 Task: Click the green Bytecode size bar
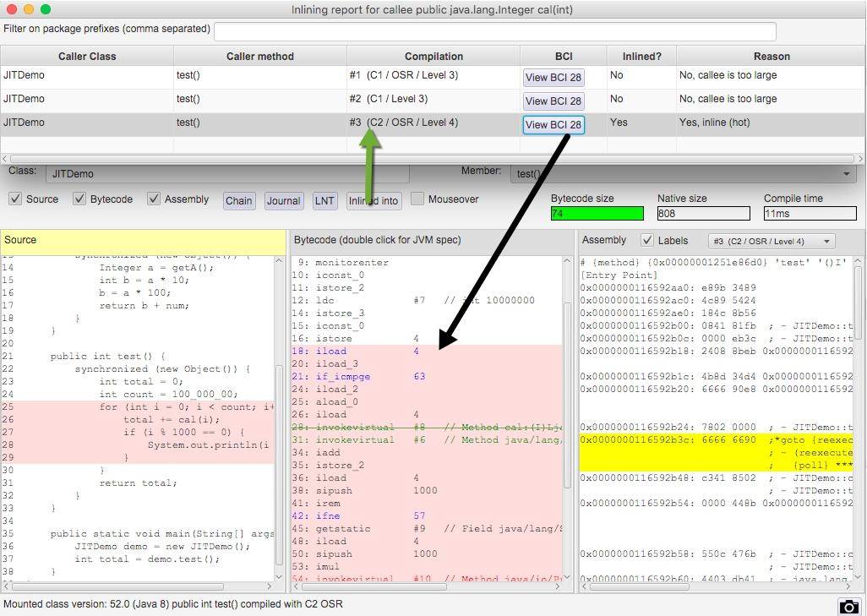(x=597, y=214)
